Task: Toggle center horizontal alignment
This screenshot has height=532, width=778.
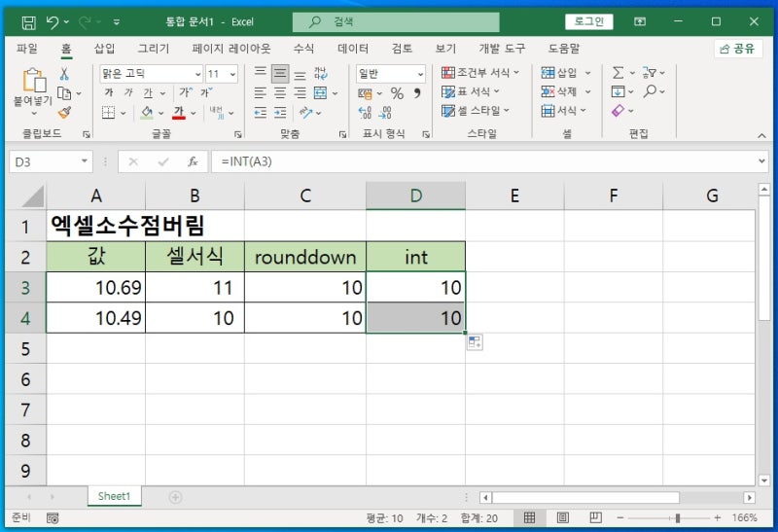Action: [x=280, y=92]
